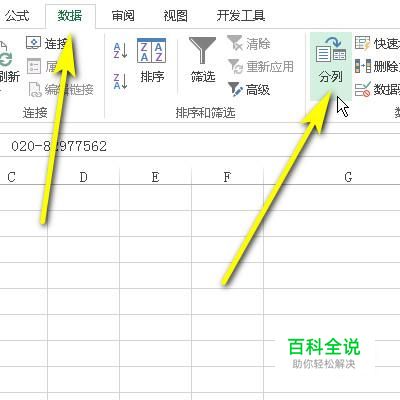Select column F header
The height and width of the screenshot is (400, 400).
click(227, 177)
